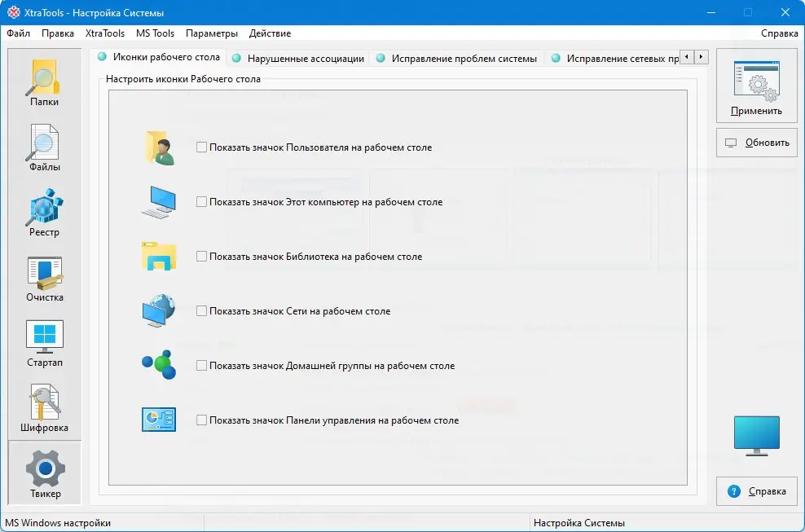Open the Папки section in the sidebar
The image size is (805, 532).
(x=44, y=82)
